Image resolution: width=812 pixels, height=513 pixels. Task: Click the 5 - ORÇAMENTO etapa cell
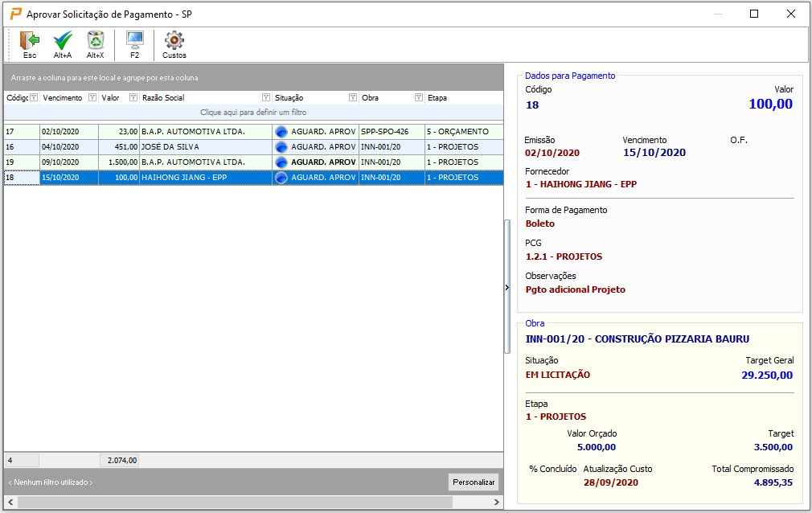tap(464, 132)
